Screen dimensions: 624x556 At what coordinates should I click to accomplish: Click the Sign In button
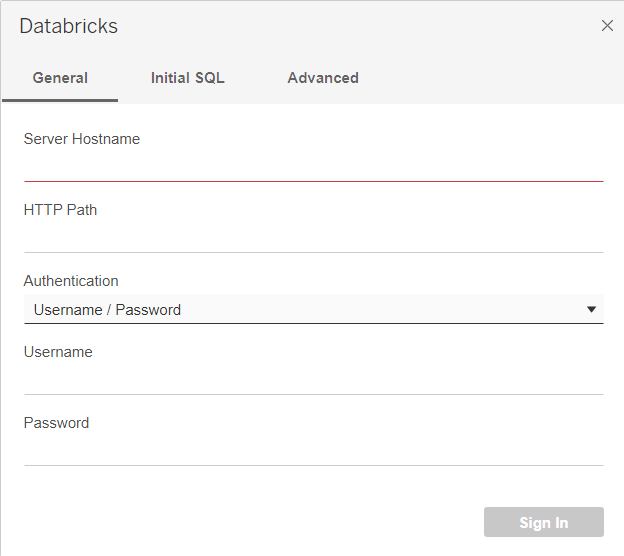point(544,522)
